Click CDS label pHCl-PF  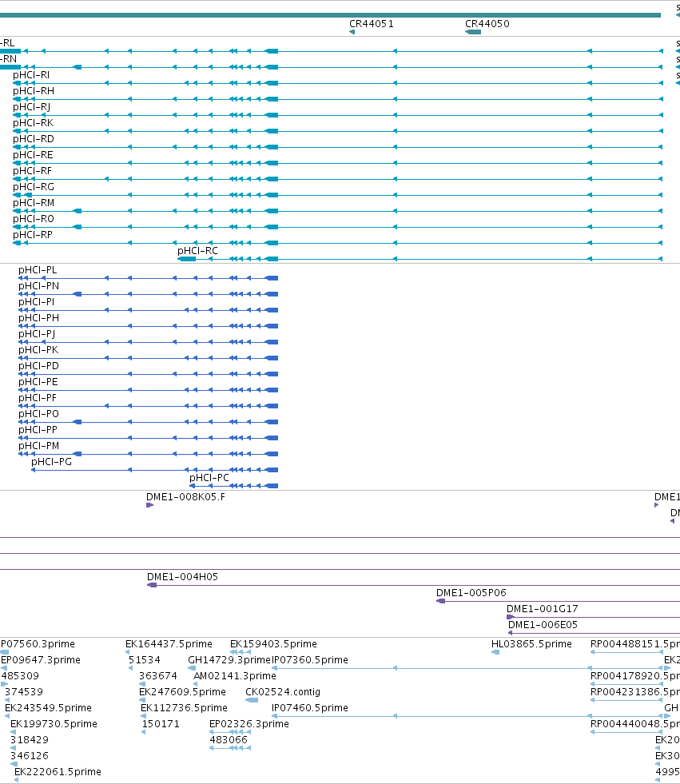point(38,398)
